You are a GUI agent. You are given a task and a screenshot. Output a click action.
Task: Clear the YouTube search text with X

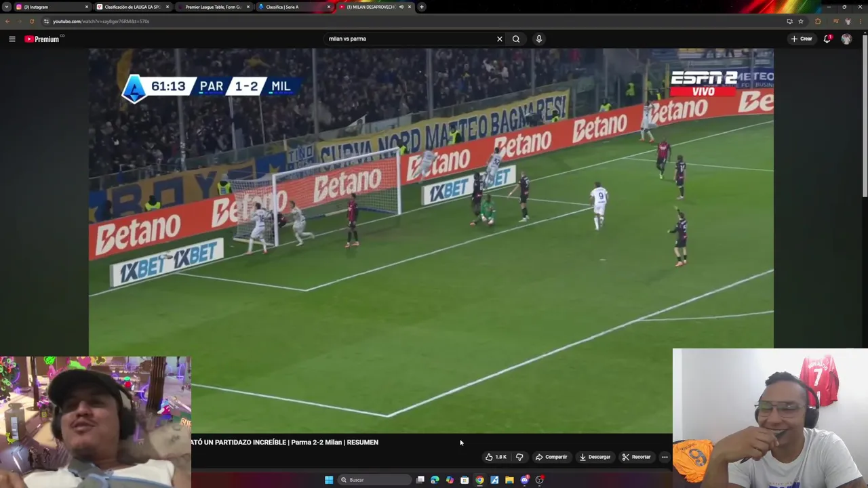click(500, 39)
